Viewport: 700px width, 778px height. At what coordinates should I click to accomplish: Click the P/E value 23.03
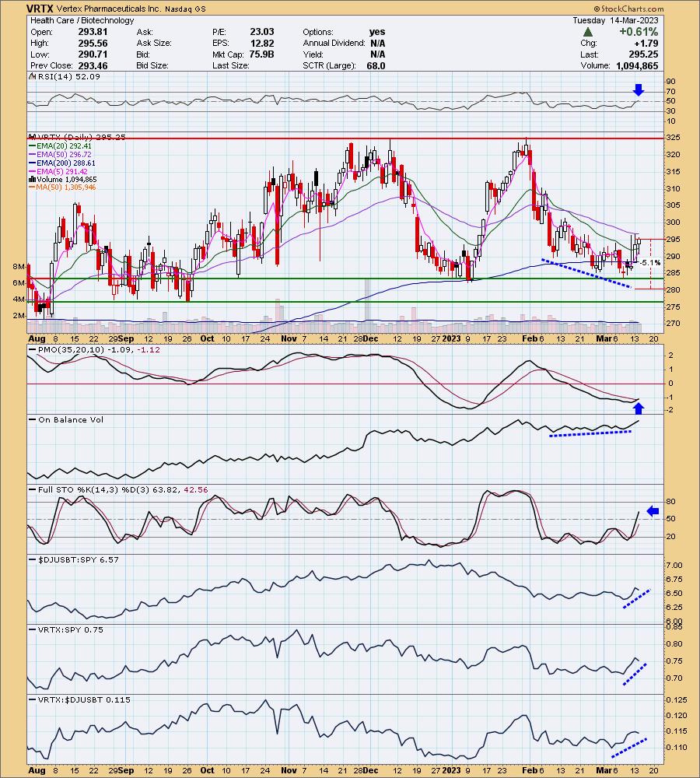(x=262, y=32)
